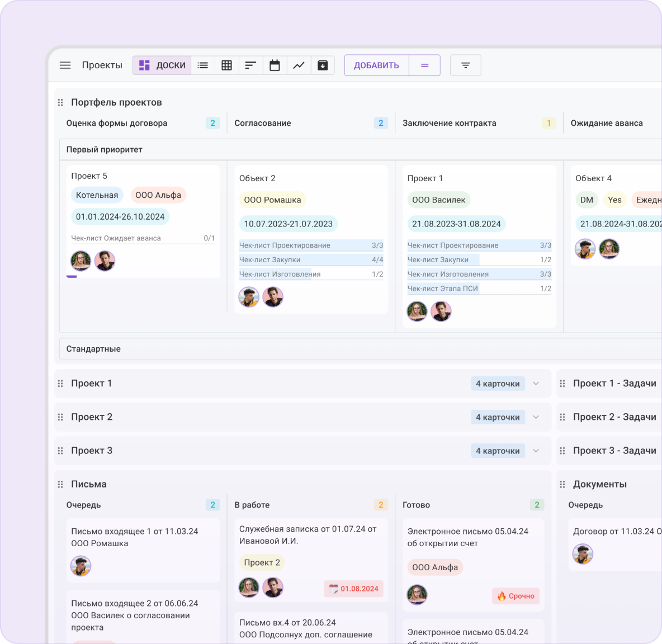Expand the Проект 1 board chevron

pos(536,383)
